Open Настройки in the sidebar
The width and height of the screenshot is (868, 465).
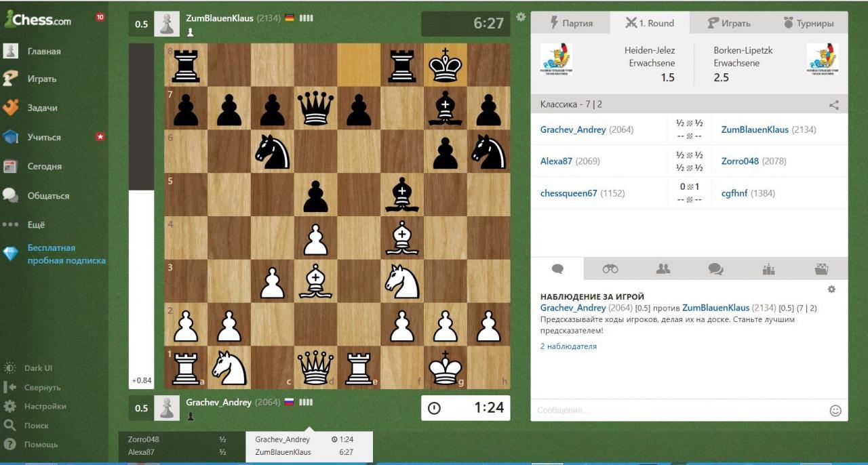[35, 406]
